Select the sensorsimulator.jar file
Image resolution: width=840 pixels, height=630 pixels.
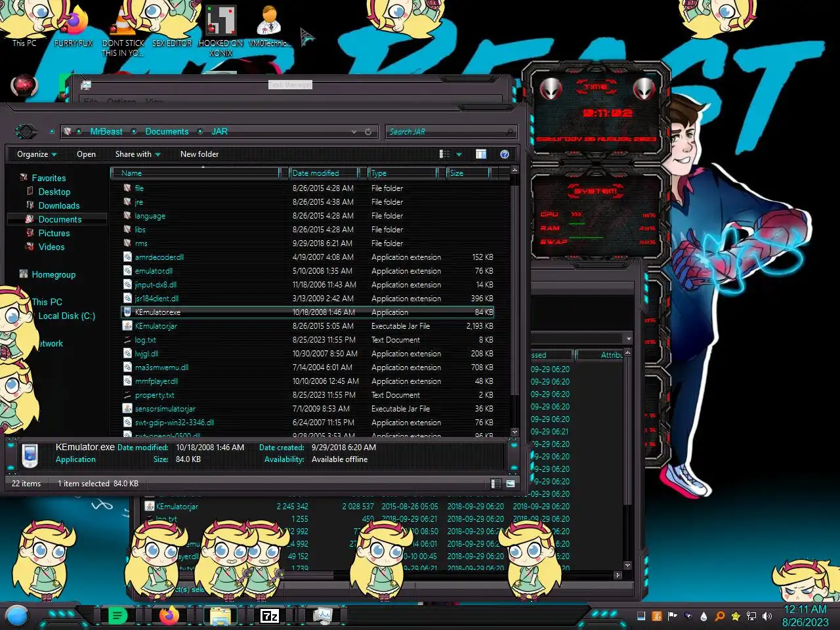tap(165, 408)
